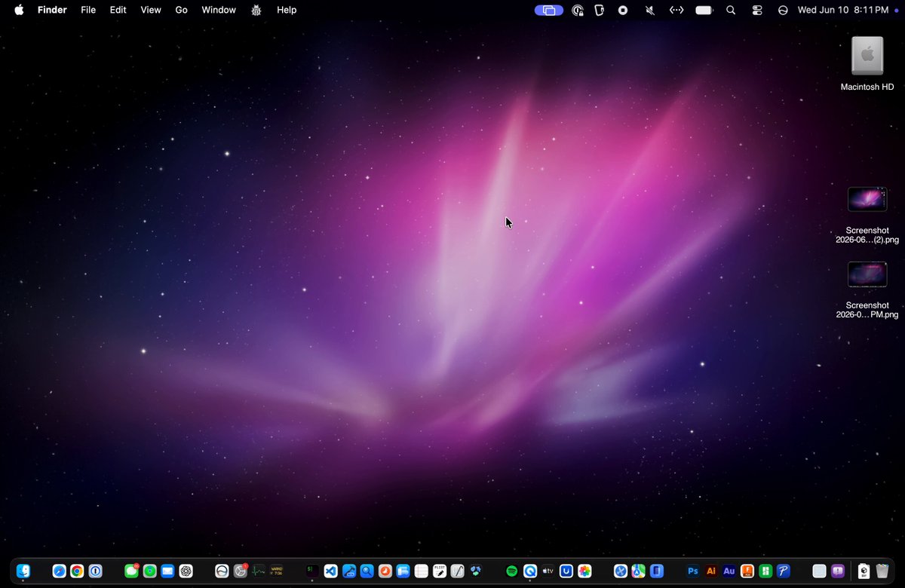Launch Visual Studio Code from the Dock
This screenshot has height=588, width=905.
pos(330,571)
